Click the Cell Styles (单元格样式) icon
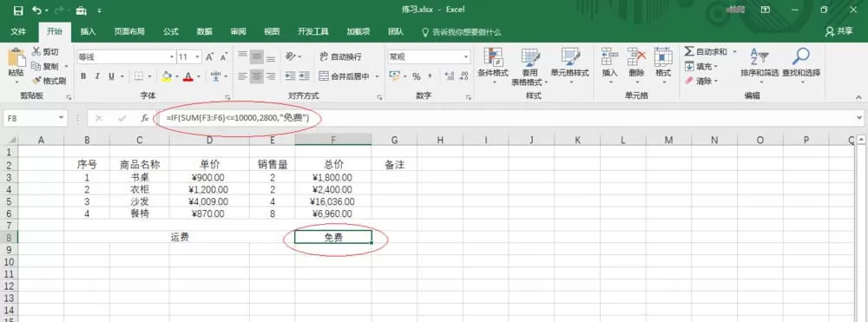The image size is (868, 322). pyautogui.click(x=569, y=57)
